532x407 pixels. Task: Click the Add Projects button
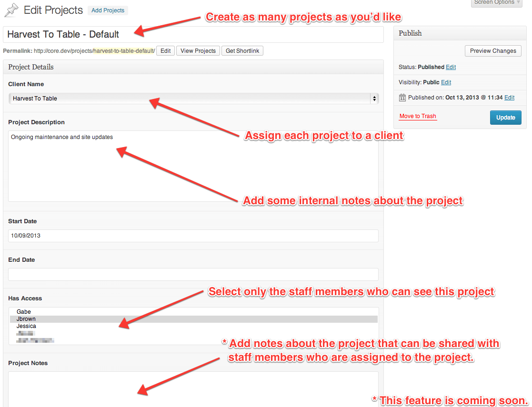108,10
